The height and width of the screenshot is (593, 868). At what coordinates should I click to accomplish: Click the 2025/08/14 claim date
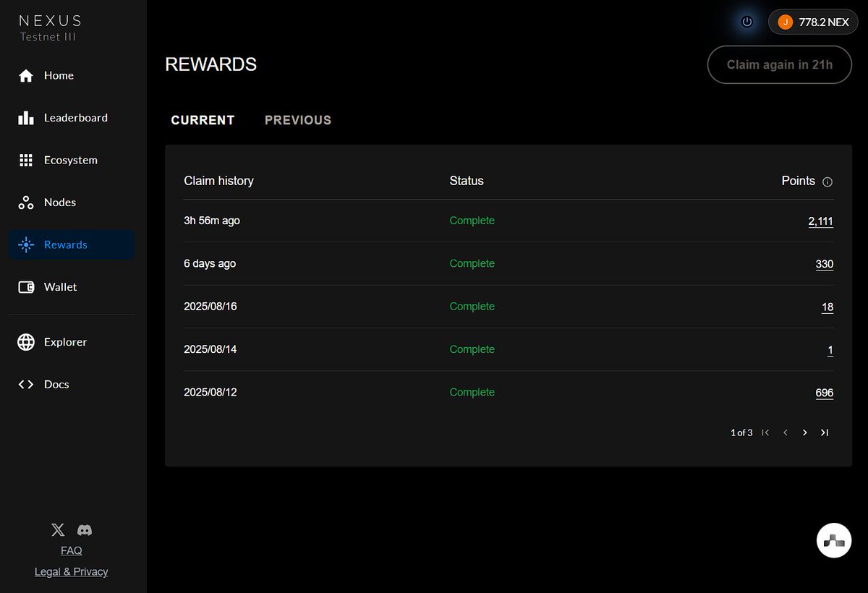210,349
